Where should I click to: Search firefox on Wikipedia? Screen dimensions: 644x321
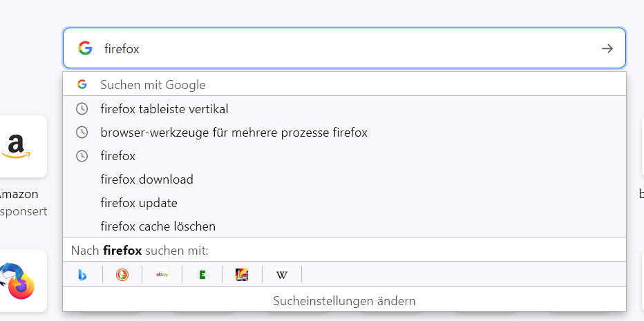pyautogui.click(x=282, y=275)
